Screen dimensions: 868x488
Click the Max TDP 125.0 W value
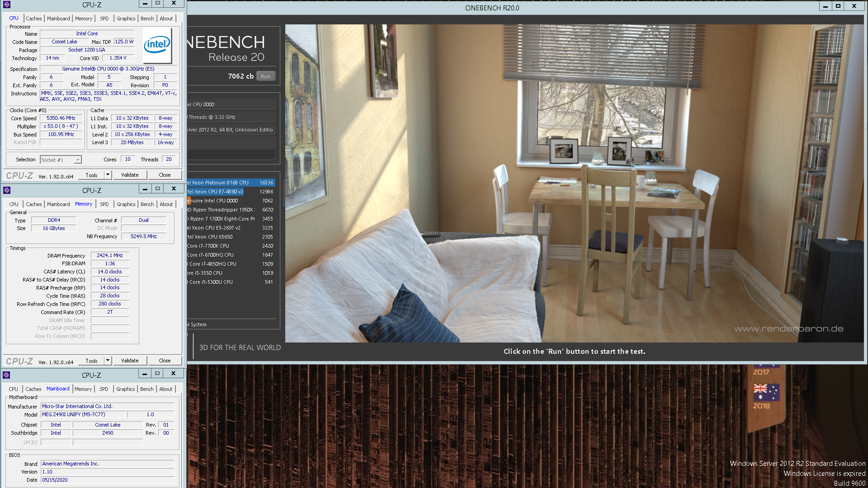coord(124,42)
